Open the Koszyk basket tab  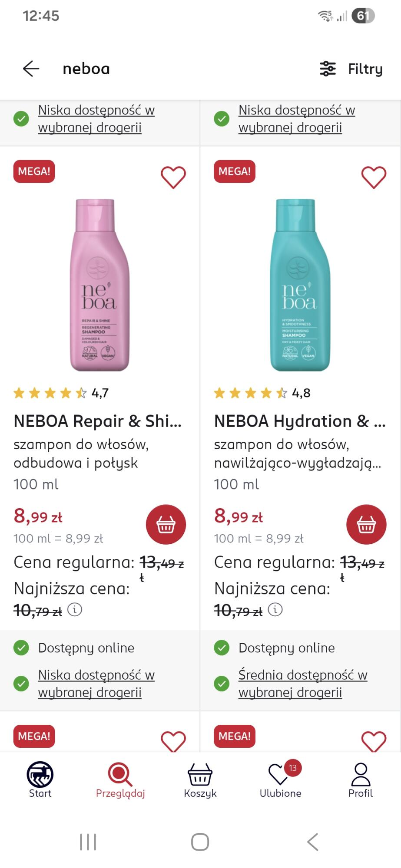(x=200, y=780)
